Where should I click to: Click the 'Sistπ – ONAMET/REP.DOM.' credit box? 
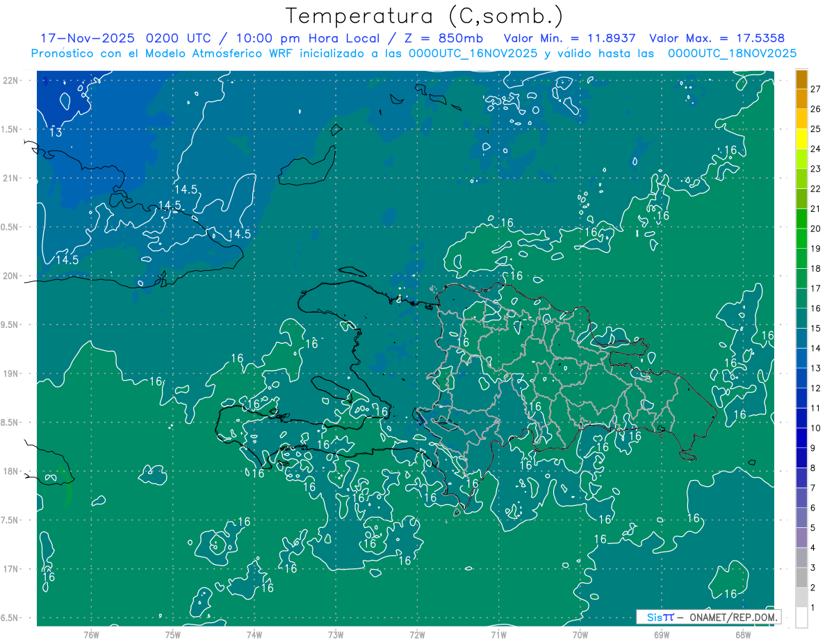point(708,617)
